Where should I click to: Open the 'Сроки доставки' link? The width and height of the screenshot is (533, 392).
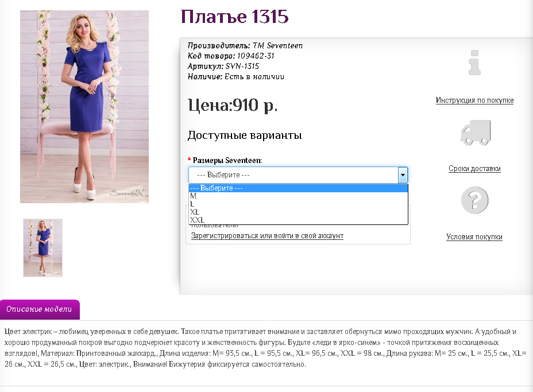(474, 169)
